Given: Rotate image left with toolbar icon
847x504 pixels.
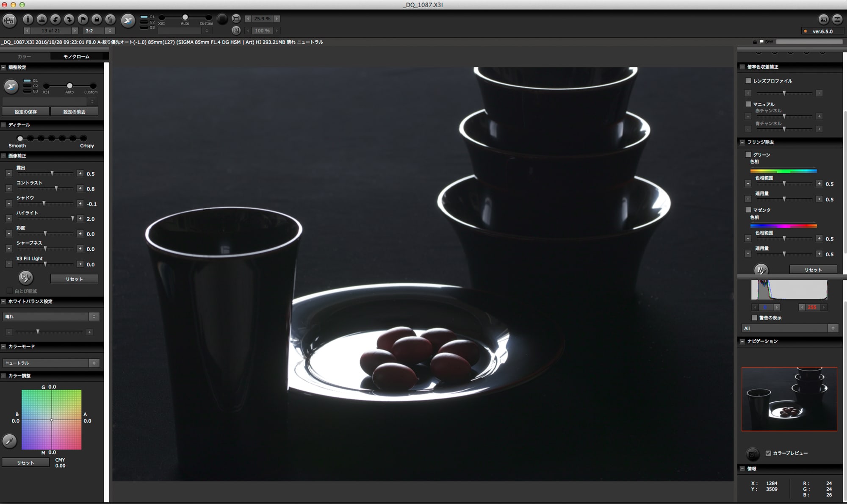Looking at the screenshot, I should click(55, 19).
